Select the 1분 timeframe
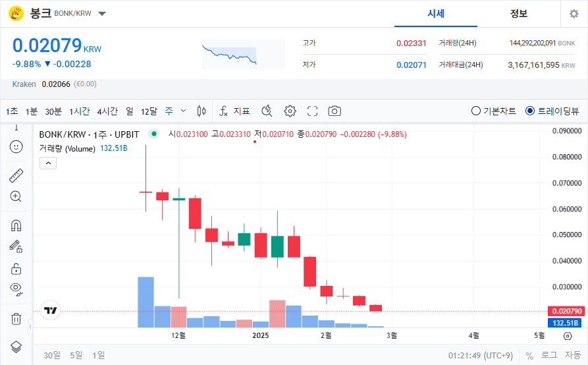588x365 pixels. pos(32,111)
